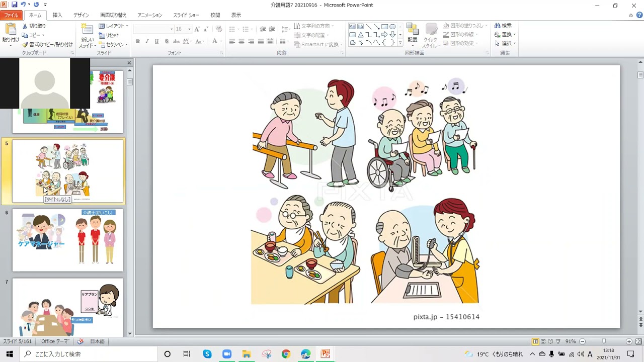Screen dimensions: 644x362
Task: Switch to the Review (校閲) tab
Action: pos(215,15)
